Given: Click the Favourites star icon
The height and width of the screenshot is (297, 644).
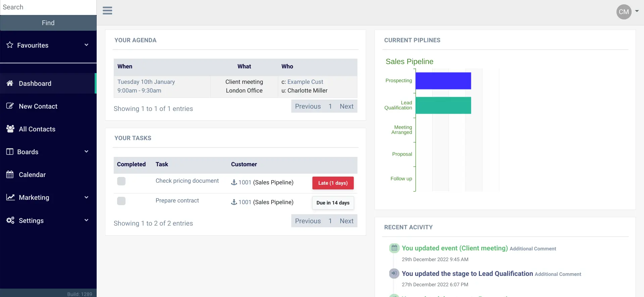Looking at the screenshot, I should (10, 45).
